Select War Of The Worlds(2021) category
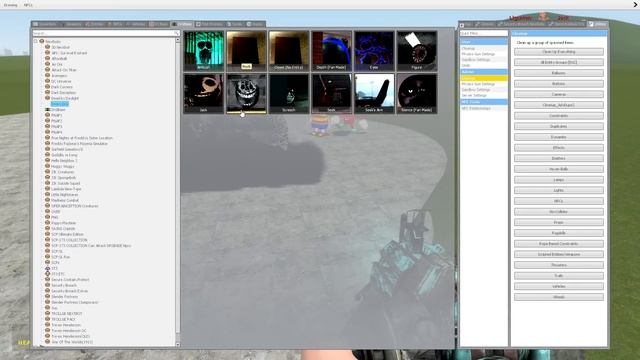 (x=72, y=342)
